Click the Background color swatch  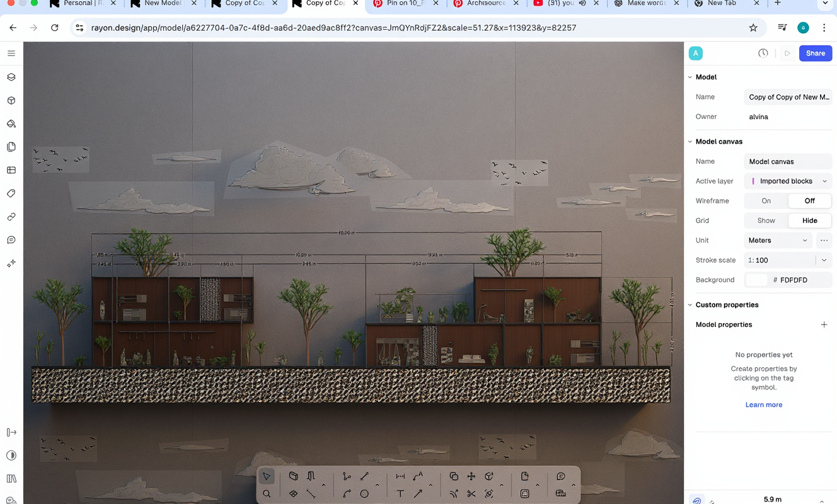click(757, 280)
